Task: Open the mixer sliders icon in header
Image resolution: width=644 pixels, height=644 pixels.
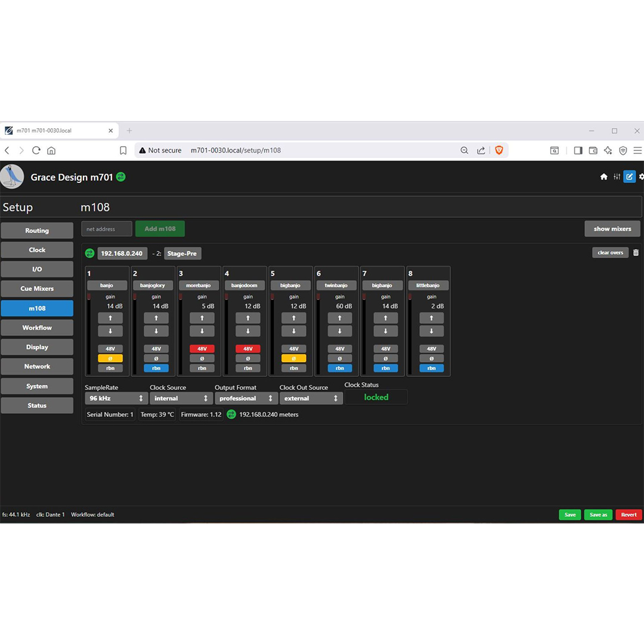Action: (617, 177)
